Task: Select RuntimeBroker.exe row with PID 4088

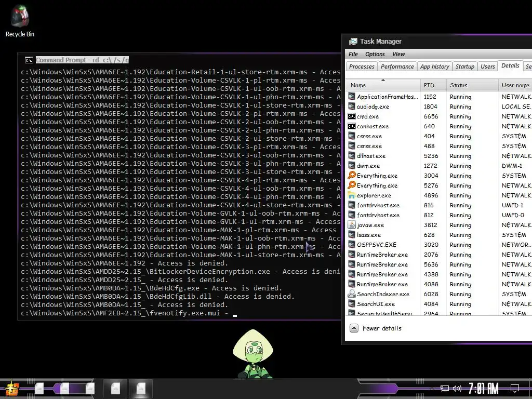Action: (x=439, y=284)
